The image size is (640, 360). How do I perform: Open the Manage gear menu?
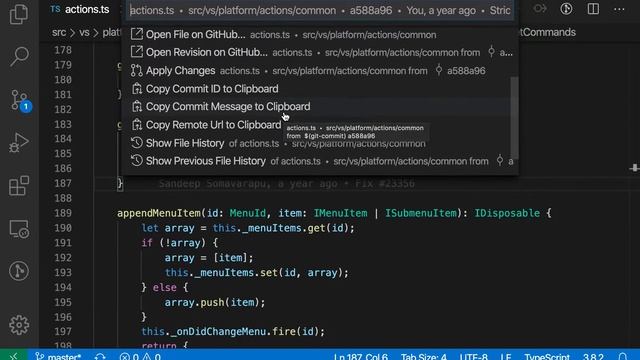pyautogui.click(x=19, y=325)
